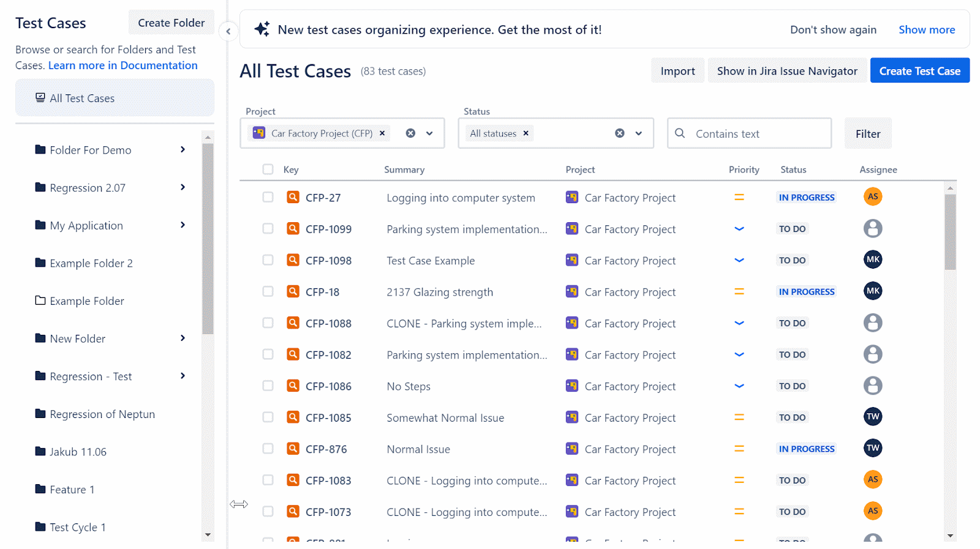Click the Folder For Demo folder icon
This screenshot has width=980, height=549.
click(x=40, y=149)
